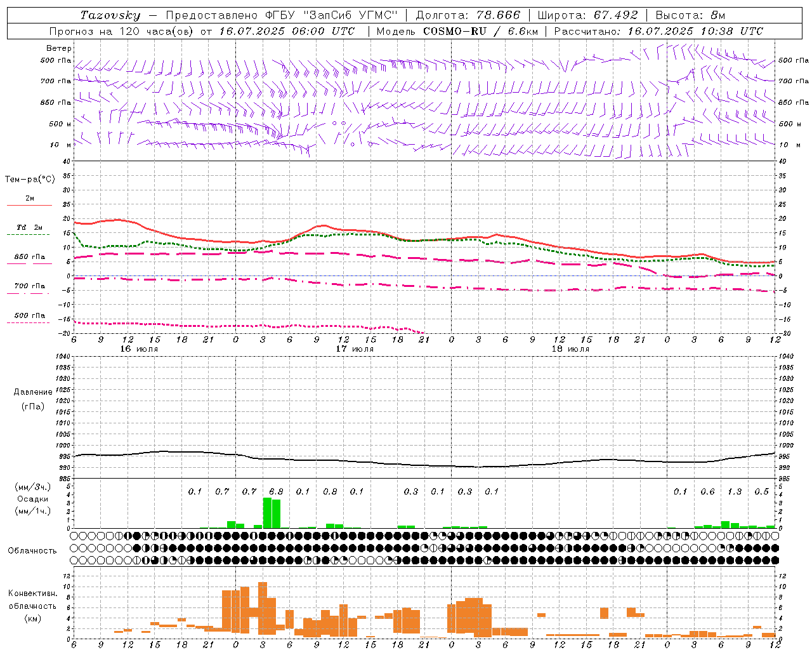Select the model name 'COSMO-RU / 6.6км'
812x650 pixels.
pos(480,31)
